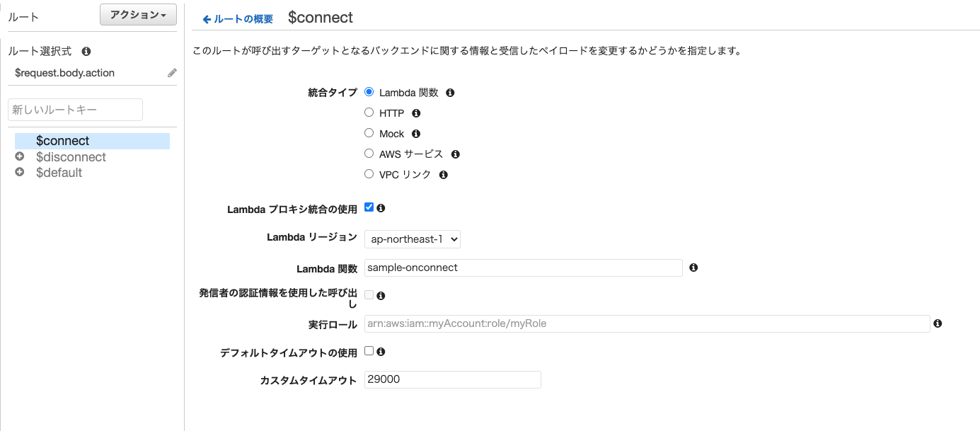Click pencil icon to edit route selection expression
Screen dimensions: 980x431
pos(172,72)
